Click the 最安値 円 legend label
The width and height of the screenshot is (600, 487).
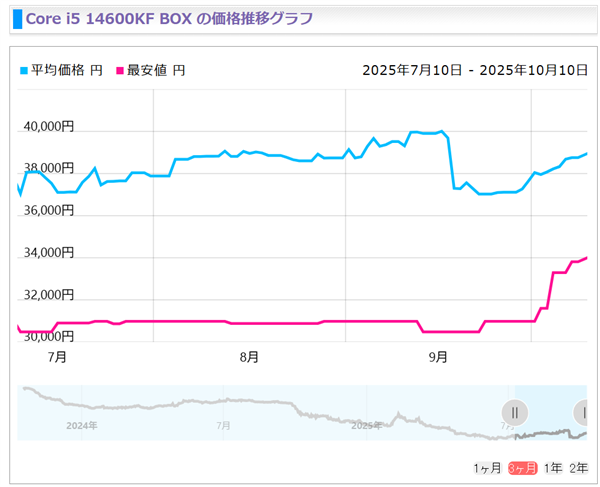pyautogui.click(x=156, y=70)
